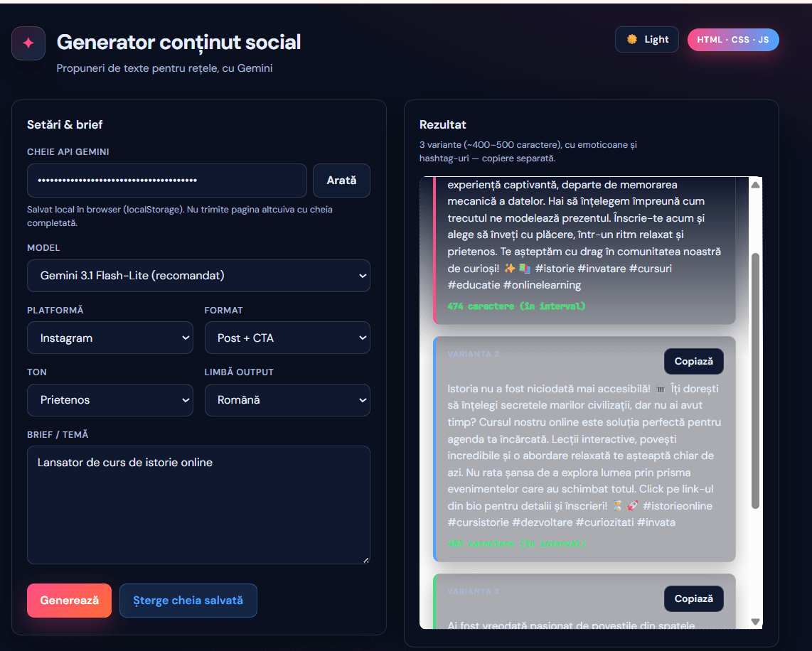The image size is (812, 651).
Task: Click the results scrollbar down arrow
Action: [755, 621]
